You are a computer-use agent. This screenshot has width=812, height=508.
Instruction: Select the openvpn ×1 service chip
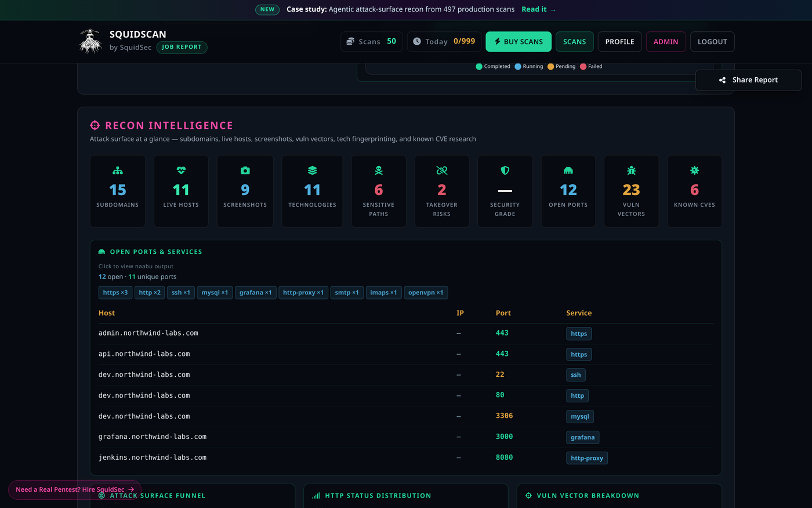(426, 293)
